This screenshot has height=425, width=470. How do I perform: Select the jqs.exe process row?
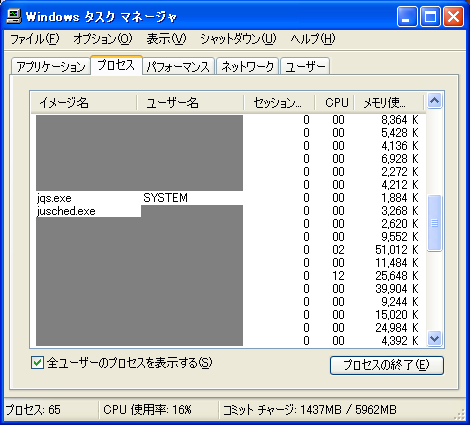[x=228, y=198]
